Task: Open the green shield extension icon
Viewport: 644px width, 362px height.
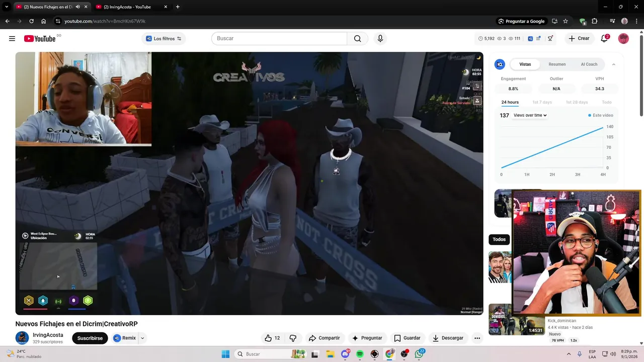Action: click(x=583, y=21)
